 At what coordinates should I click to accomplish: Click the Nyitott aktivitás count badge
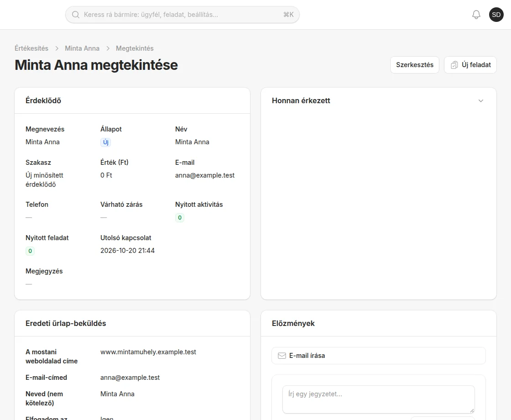180,218
